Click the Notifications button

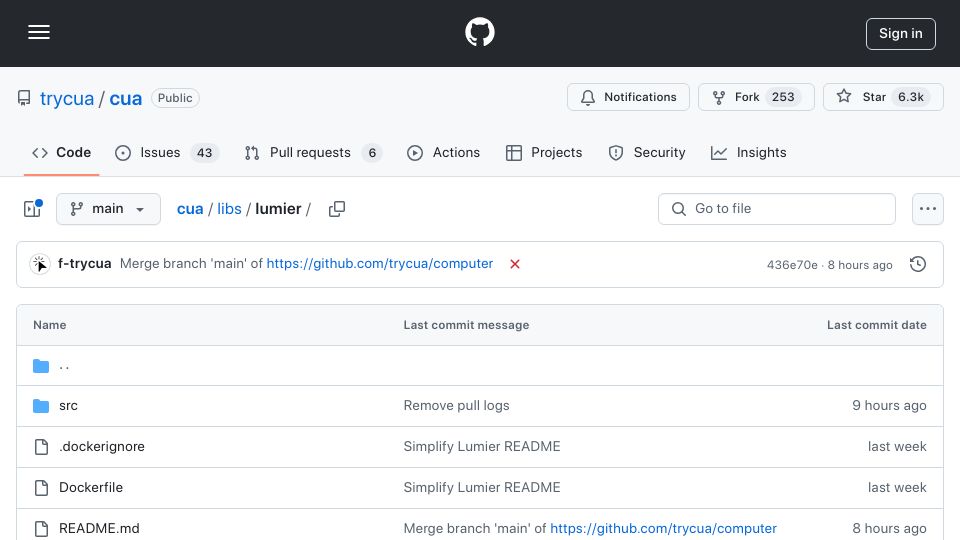[628, 97]
